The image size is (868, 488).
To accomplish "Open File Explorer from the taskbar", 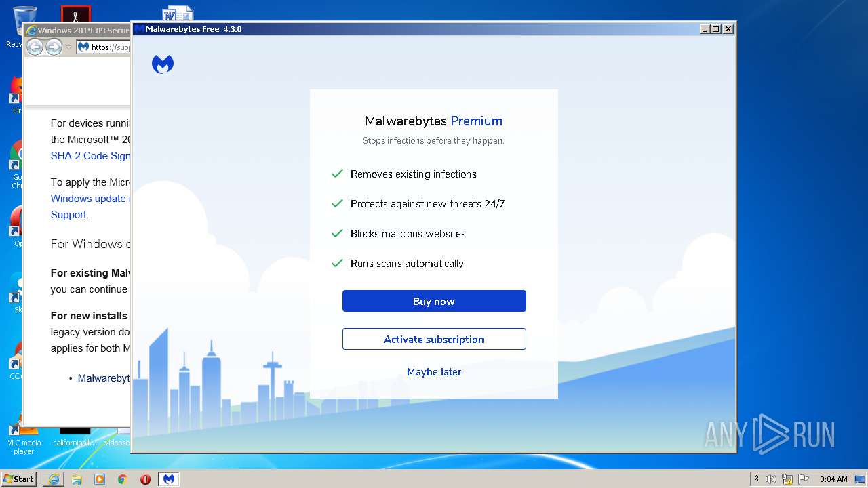I will 77,479.
